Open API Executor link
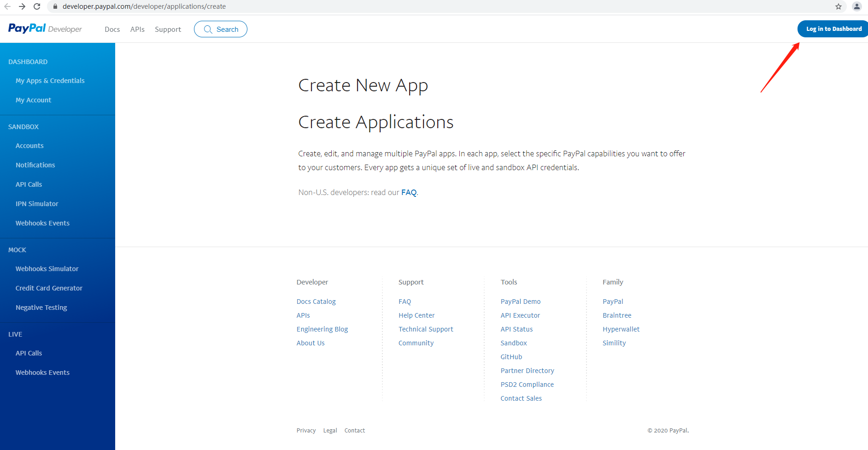The height and width of the screenshot is (450, 868). (x=520, y=315)
